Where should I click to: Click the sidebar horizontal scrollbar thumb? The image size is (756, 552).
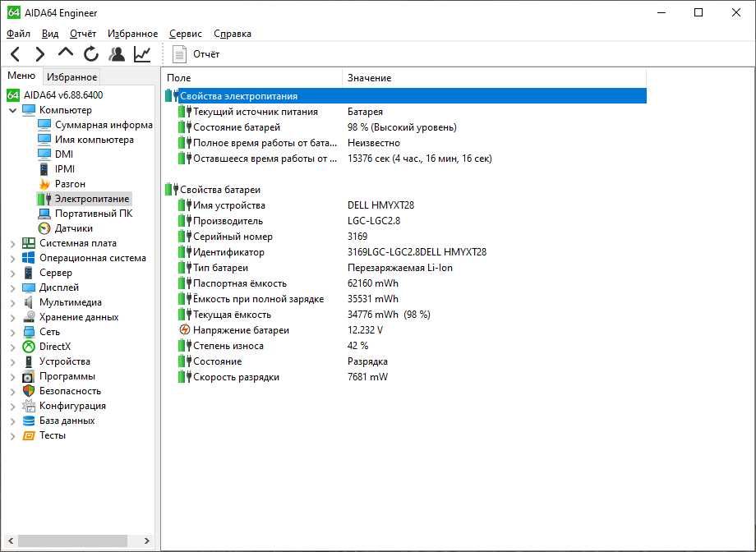tap(73, 540)
